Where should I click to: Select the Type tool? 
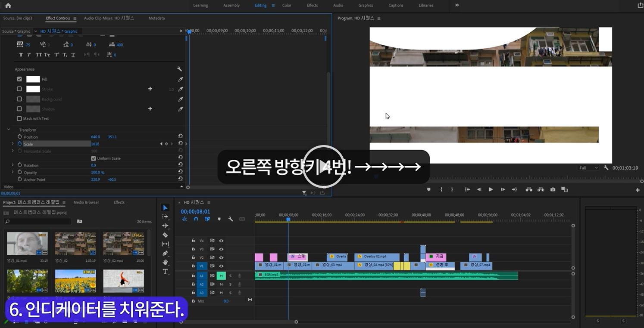coord(165,271)
